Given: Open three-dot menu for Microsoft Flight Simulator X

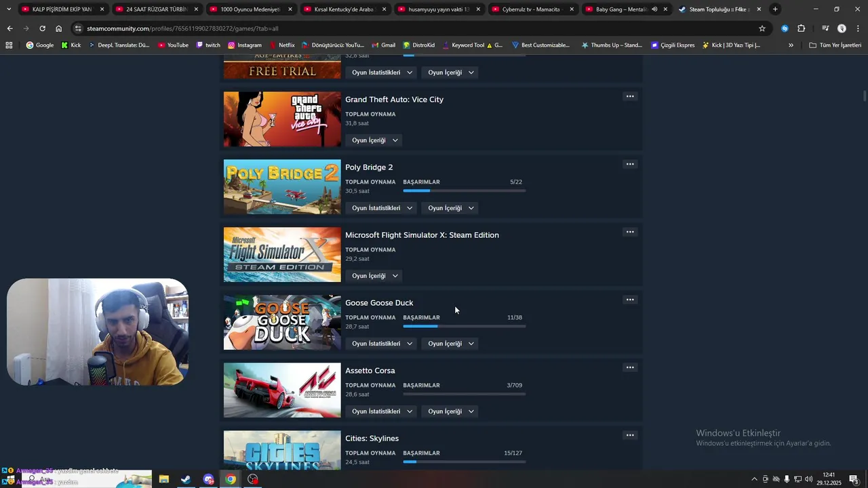Looking at the screenshot, I should coord(630,232).
